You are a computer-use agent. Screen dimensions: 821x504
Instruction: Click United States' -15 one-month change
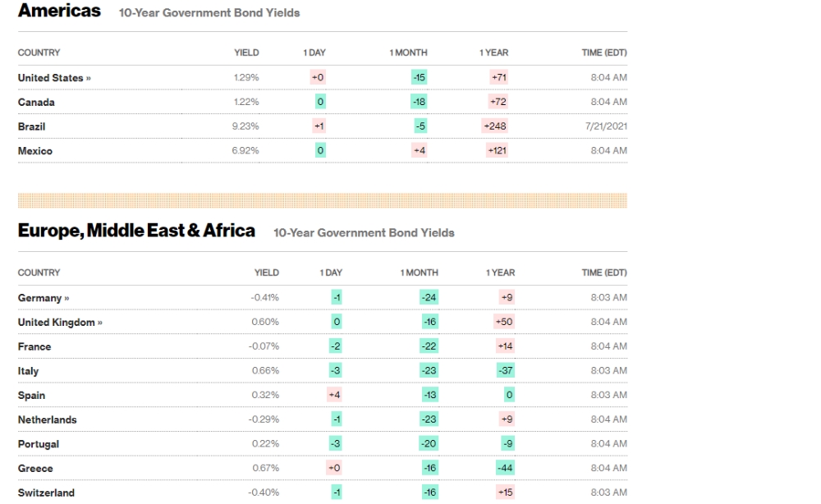[x=419, y=77]
